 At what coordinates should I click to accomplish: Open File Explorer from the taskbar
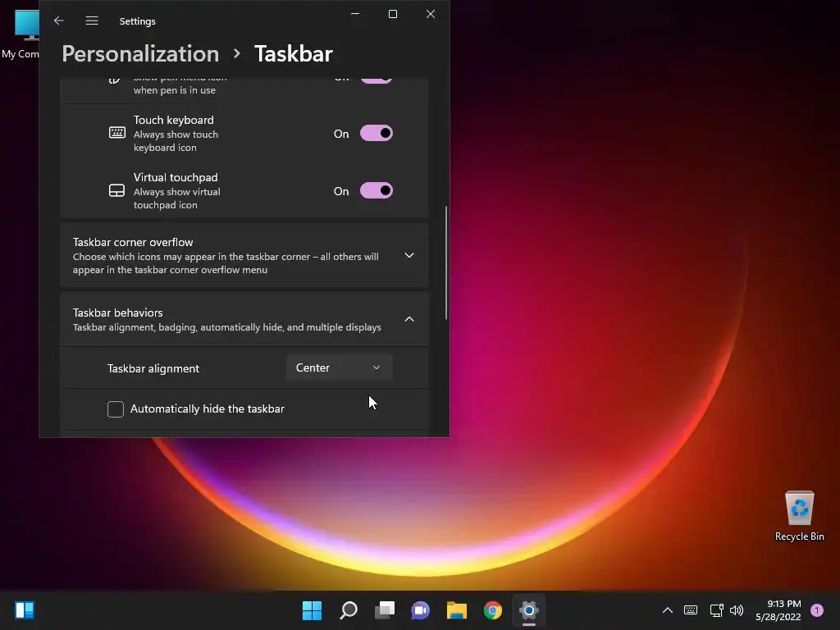[457, 610]
